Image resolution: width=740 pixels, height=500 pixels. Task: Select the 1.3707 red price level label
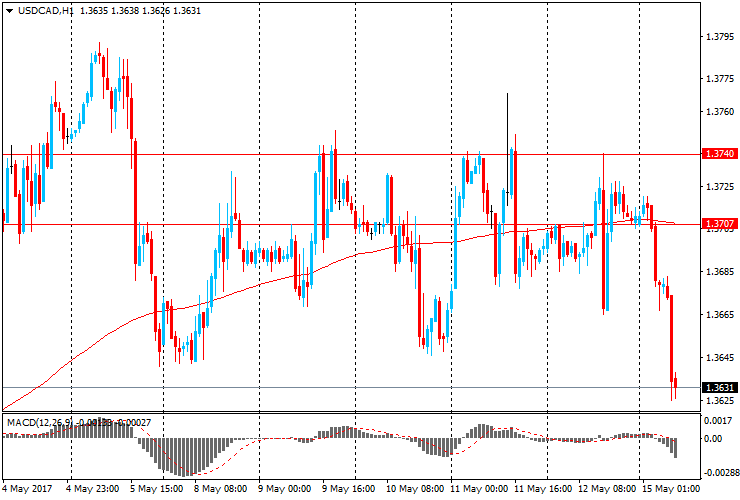coord(720,223)
